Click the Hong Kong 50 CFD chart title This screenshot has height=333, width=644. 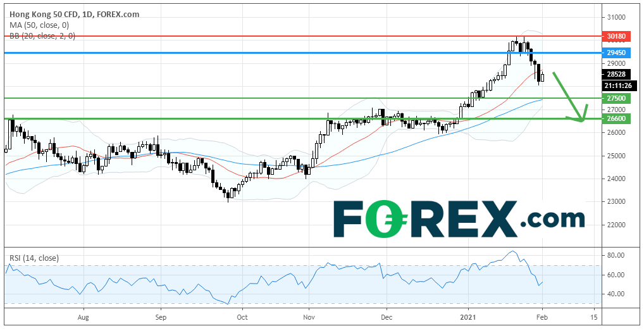[74, 15]
